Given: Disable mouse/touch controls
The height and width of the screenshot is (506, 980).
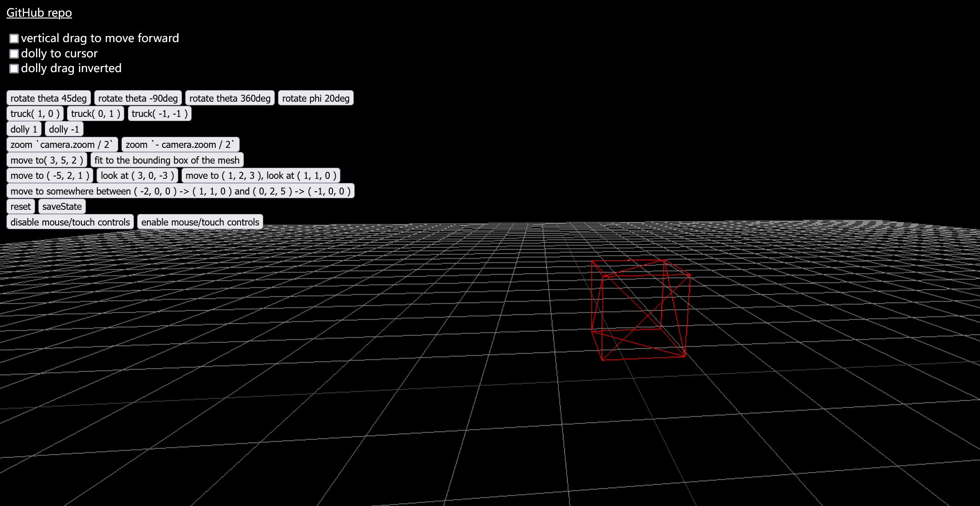Looking at the screenshot, I should pos(70,222).
